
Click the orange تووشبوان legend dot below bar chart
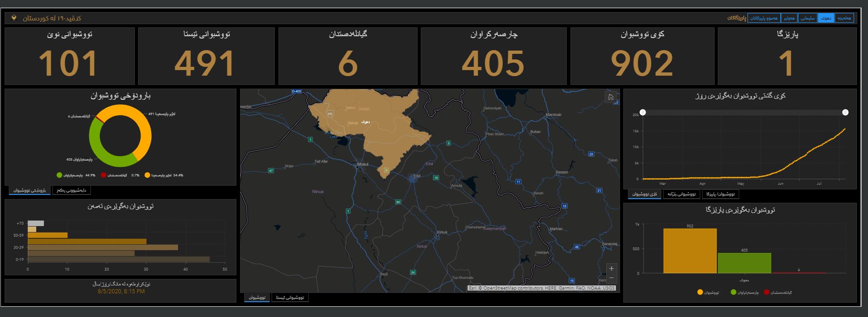pyautogui.click(x=700, y=292)
